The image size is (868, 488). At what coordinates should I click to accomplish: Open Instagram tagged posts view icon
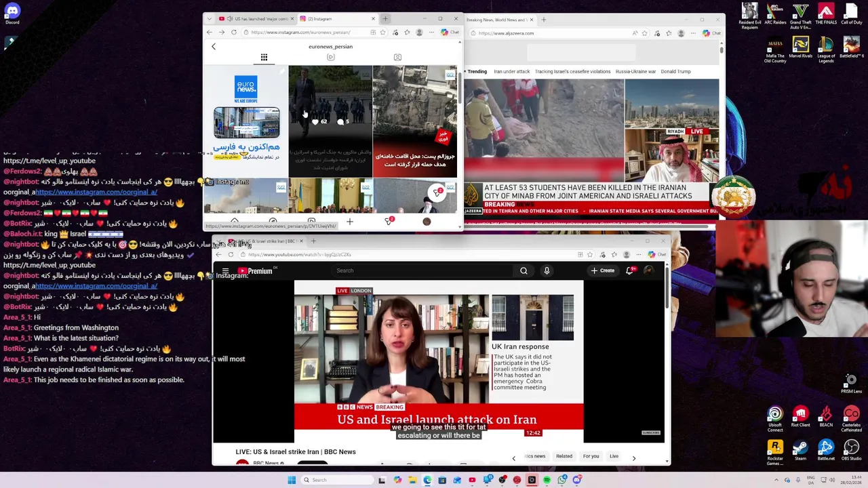coord(397,58)
